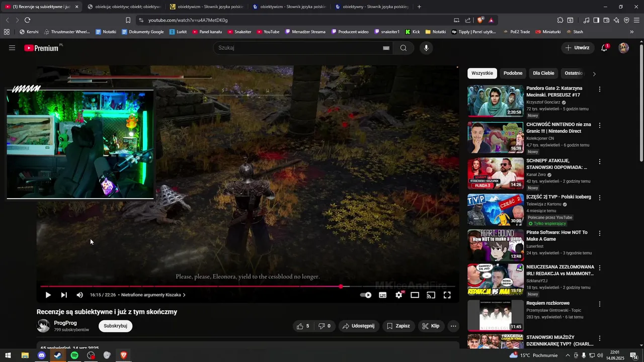Image resolution: width=644 pixels, height=362 pixels.
Task: Subscribe with Subskrybuj button
Action: pyautogui.click(x=115, y=326)
